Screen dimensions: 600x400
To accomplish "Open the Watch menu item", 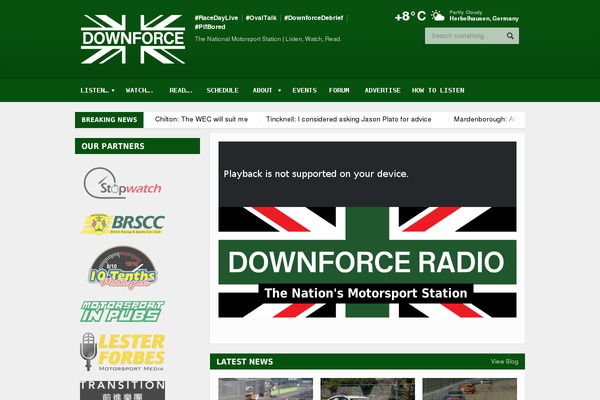I will (140, 90).
